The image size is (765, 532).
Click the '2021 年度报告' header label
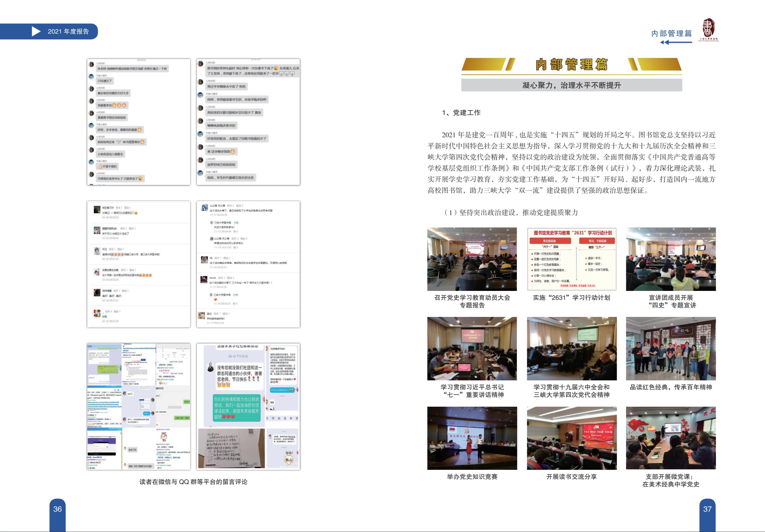coord(68,32)
